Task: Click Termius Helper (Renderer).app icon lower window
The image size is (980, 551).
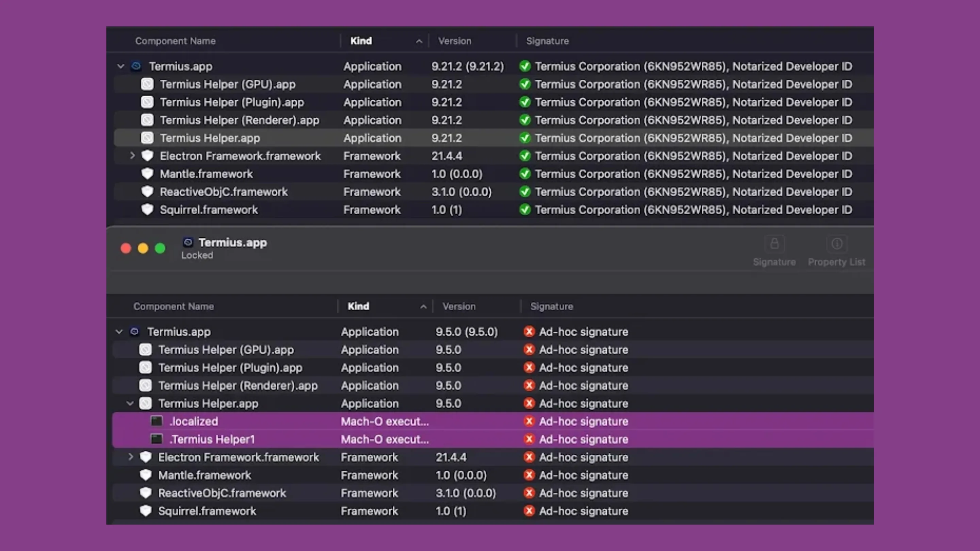Action: (145, 385)
